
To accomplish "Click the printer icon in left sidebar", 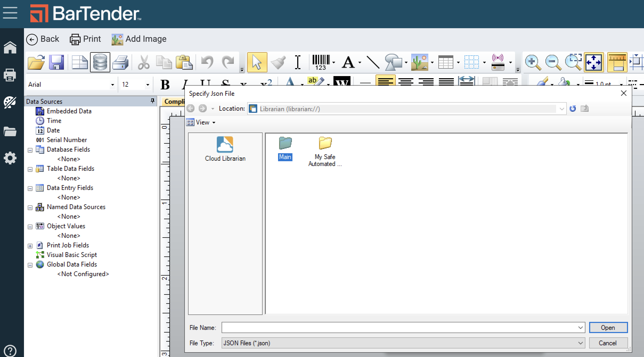I will click(10, 75).
